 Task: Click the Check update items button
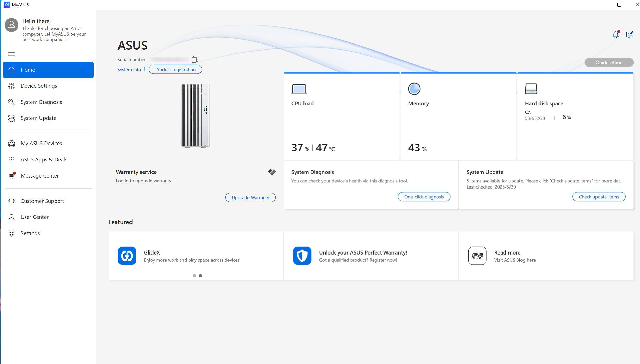pyautogui.click(x=599, y=197)
